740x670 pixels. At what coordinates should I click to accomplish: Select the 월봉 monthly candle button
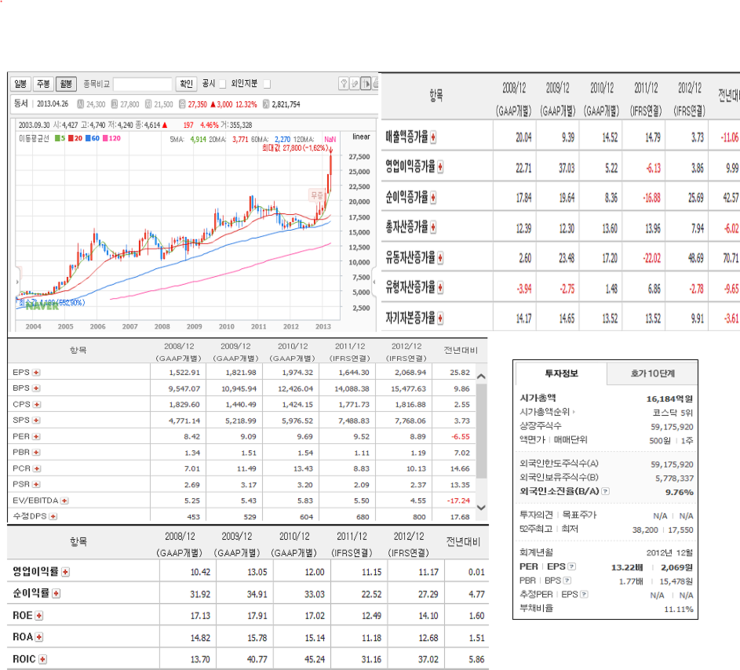tap(66, 84)
